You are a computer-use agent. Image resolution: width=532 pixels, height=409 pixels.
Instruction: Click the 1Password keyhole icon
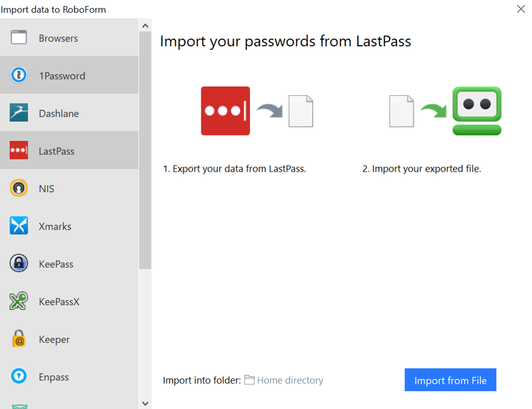click(x=19, y=75)
